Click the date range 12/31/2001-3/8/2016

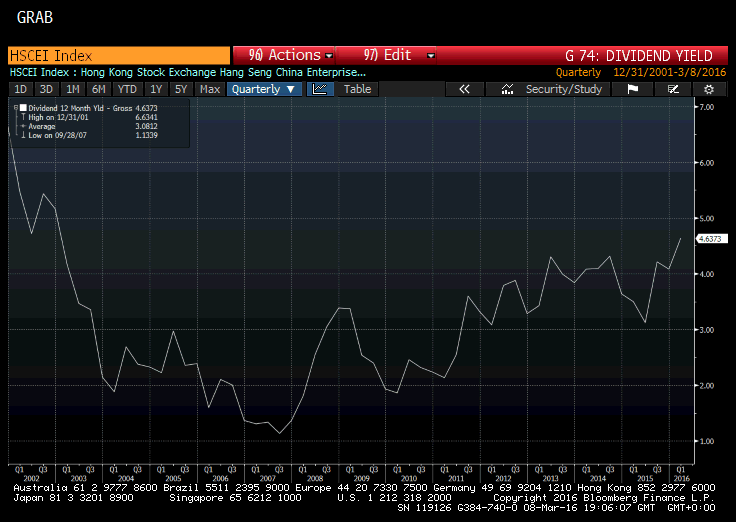(669, 72)
